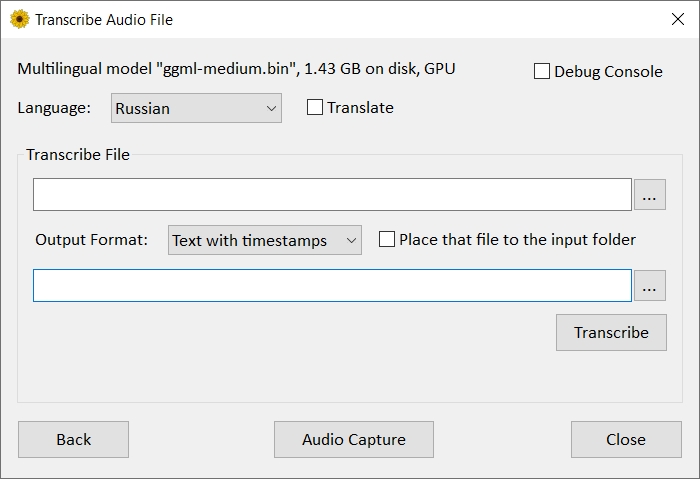Viewport: 700px width, 479px height.
Task: Click the Close button at the bottom
Action: tap(626, 440)
